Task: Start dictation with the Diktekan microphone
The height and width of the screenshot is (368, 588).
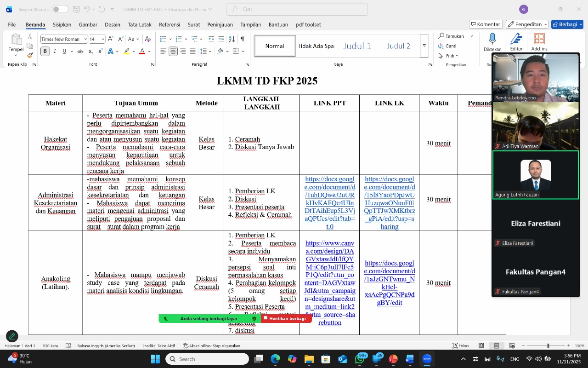Action: tap(492, 42)
